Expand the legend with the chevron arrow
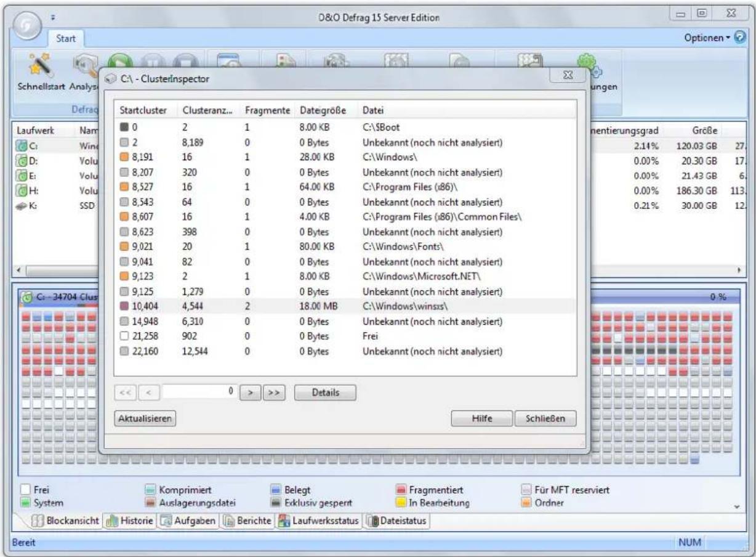The height and width of the screenshot is (557, 756). [x=738, y=506]
